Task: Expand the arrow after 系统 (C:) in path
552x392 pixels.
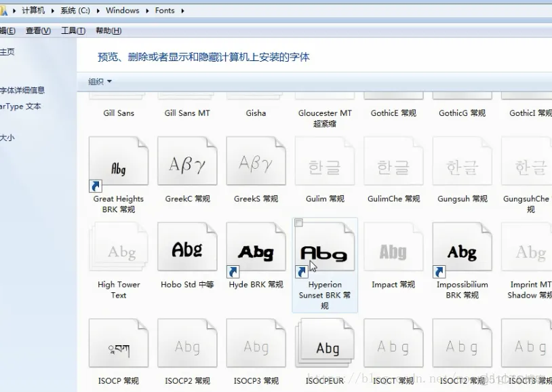Action: (x=98, y=11)
